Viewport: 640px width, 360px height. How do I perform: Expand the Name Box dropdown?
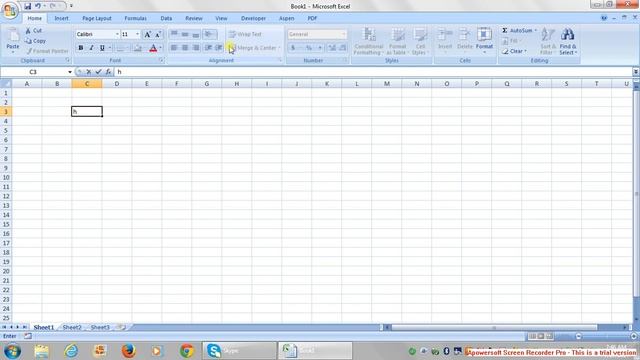[x=70, y=72]
